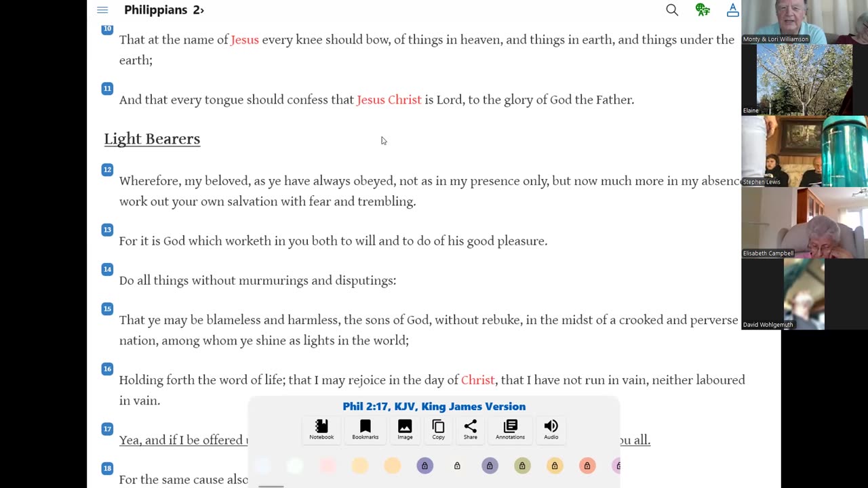Select verse number 17 badge
Image resolution: width=868 pixels, height=488 pixels.
pyautogui.click(x=107, y=428)
